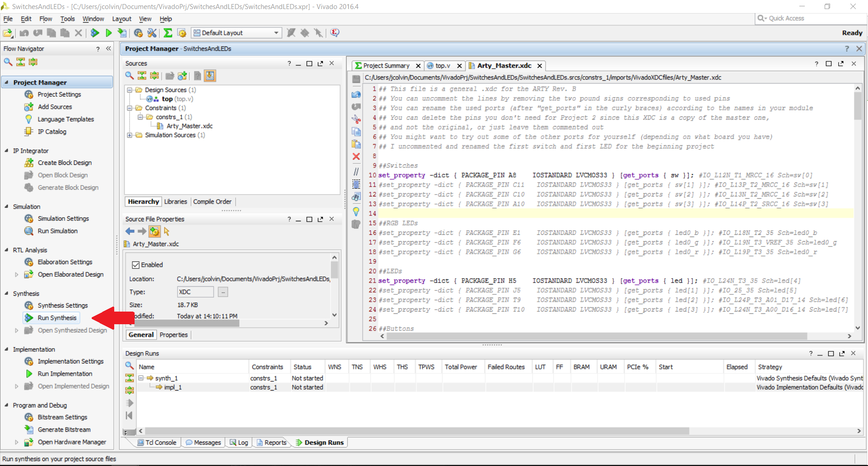Collapse the synth_1 run in Design Runs
The image size is (868, 466).
pos(141,378)
